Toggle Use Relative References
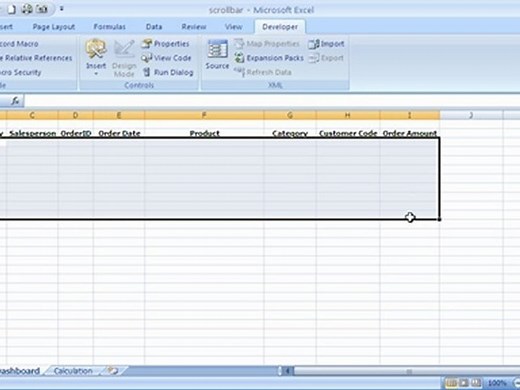 [x=36, y=58]
